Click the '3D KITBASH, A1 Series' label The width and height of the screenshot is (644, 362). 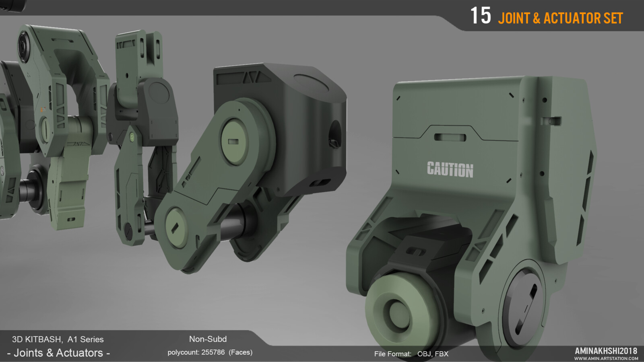(x=58, y=339)
